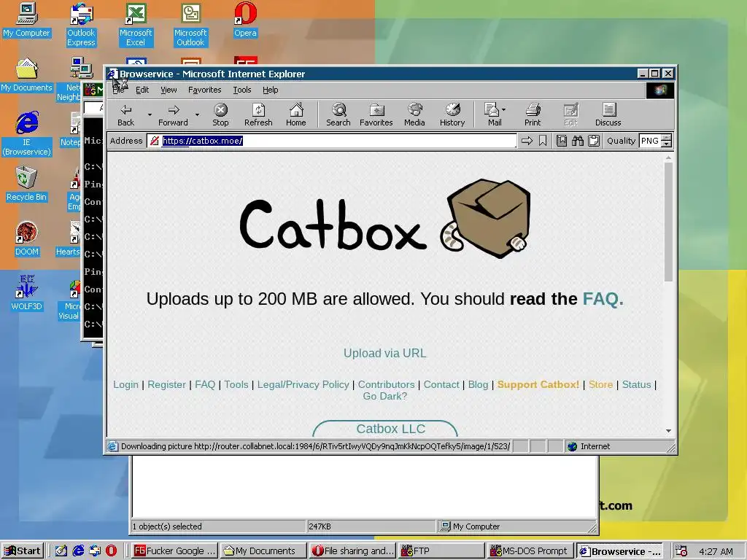Open the Discuss toolbar button

(608, 115)
